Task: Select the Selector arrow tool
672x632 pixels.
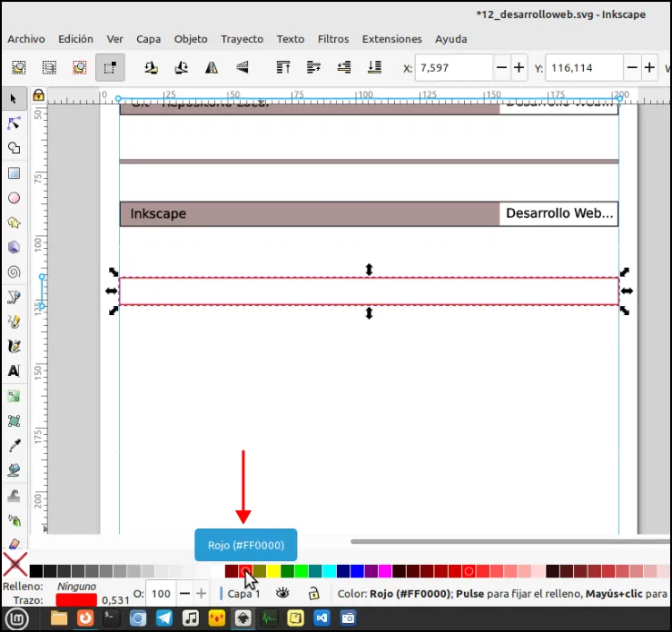Action: point(14,99)
